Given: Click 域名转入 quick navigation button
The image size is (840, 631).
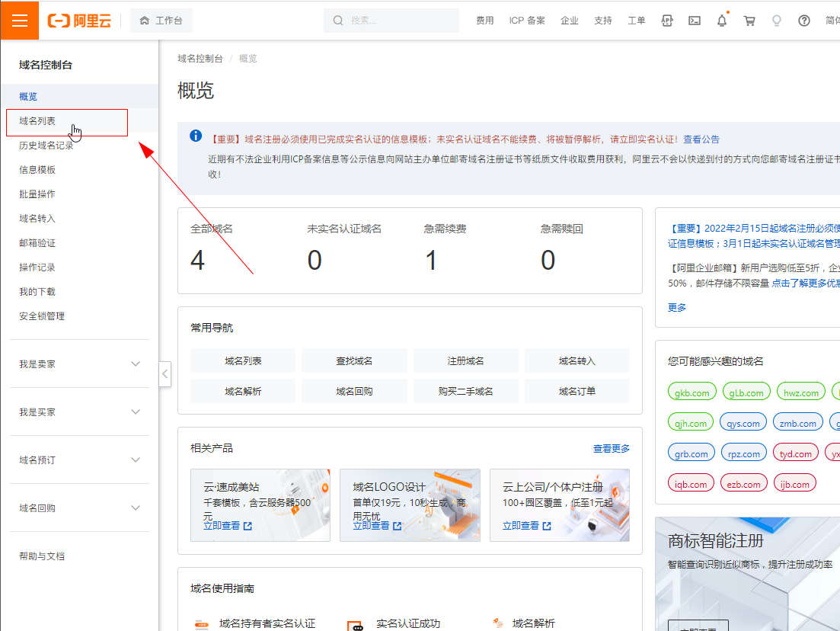Looking at the screenshot, I should coord(577,360).
